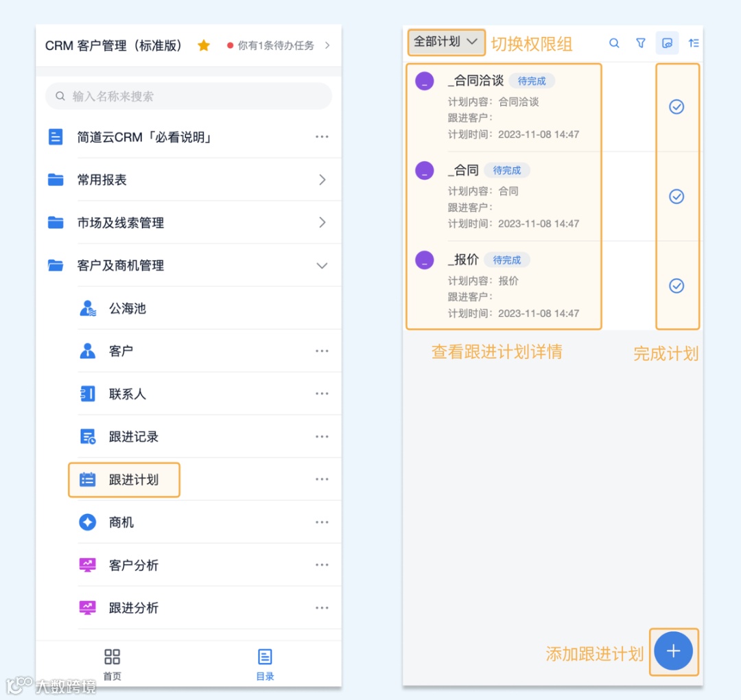Click the sort order icon
Image resolution: width=741 pixels, height=700 pixels.
point(693,43)
